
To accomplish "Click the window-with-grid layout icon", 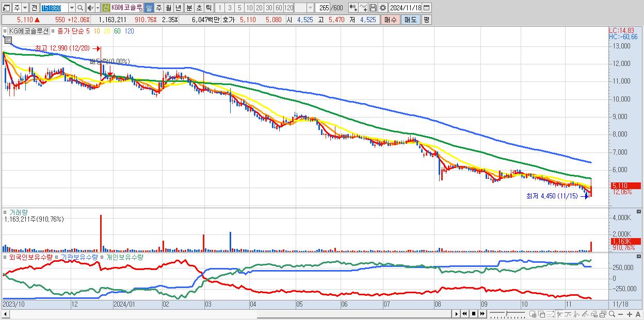I will pyautogui.click(x=533, y=314).
